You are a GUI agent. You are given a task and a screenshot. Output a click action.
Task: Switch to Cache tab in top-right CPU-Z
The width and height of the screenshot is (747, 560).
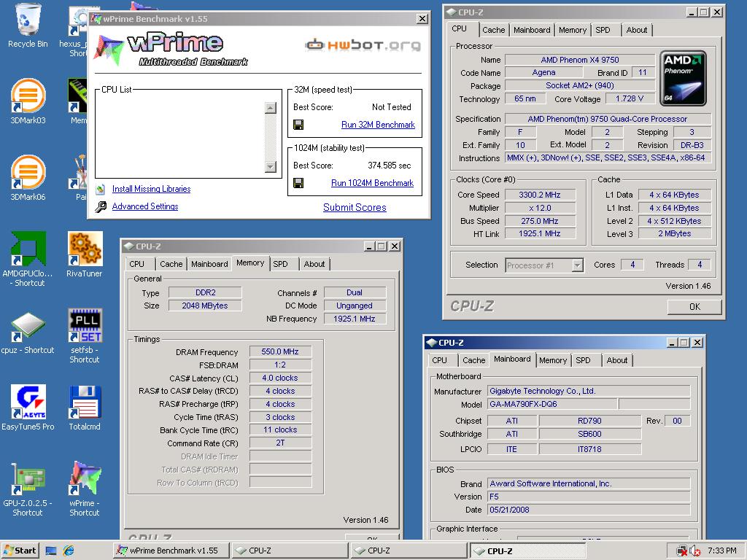click(494, 30)
